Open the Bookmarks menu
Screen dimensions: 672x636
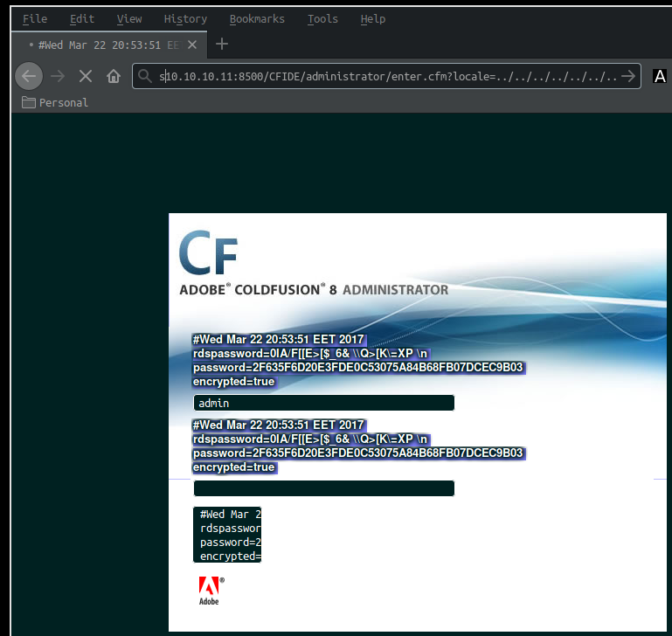coord(257,19)
